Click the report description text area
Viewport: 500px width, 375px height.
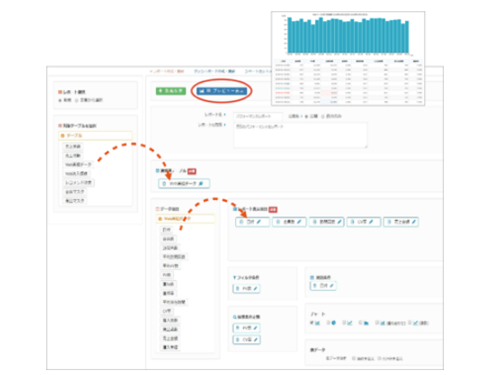pos(300,135)
